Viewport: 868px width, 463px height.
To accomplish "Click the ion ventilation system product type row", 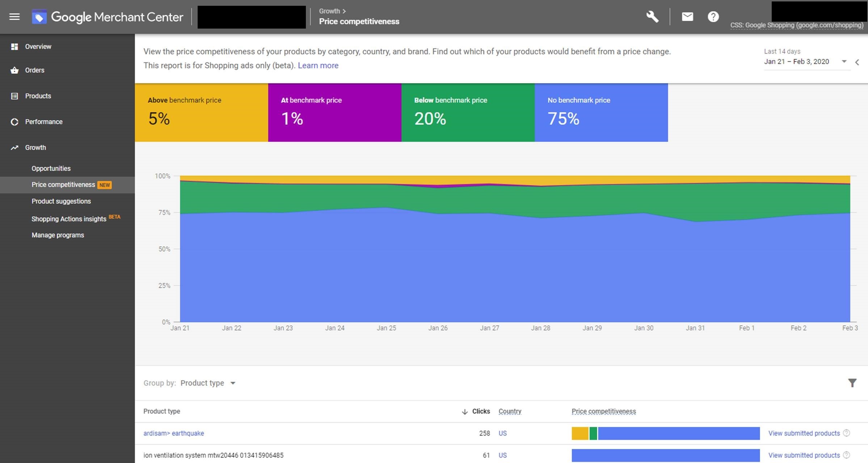I will click(x=501, y=455).
